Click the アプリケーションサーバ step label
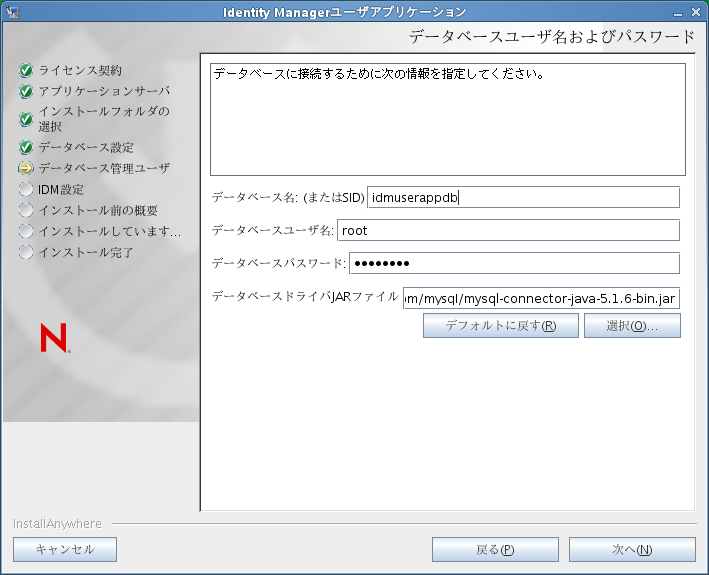709x575 pixels. 104,91
